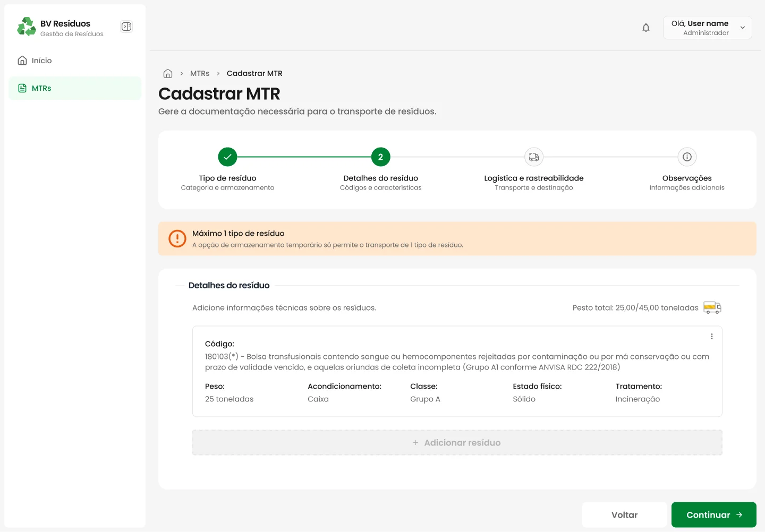This screenshot has height=532, width=765.
Task: Click the Tipo de resíduo step label
Action: click(x=227, y=178)
